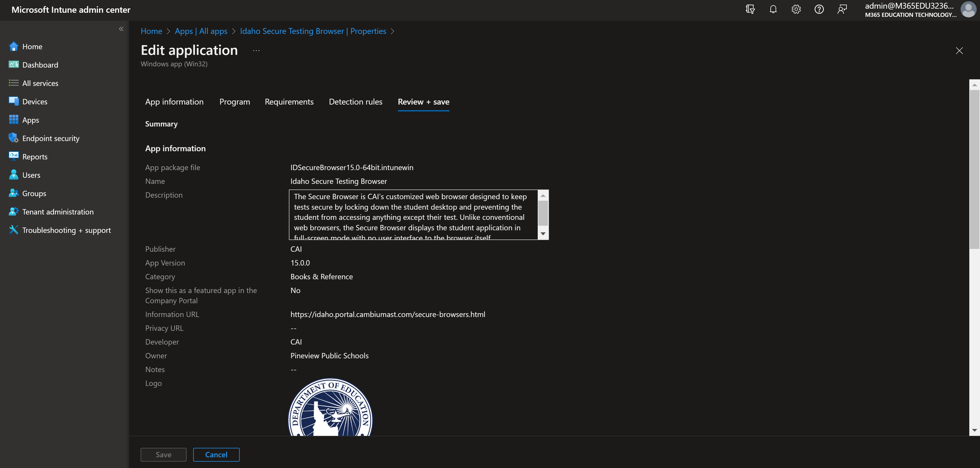The height and width of the screenshot is (468, 980).
Task: Click the Devices icon in sidebar
Action: [x=14, y=101]
